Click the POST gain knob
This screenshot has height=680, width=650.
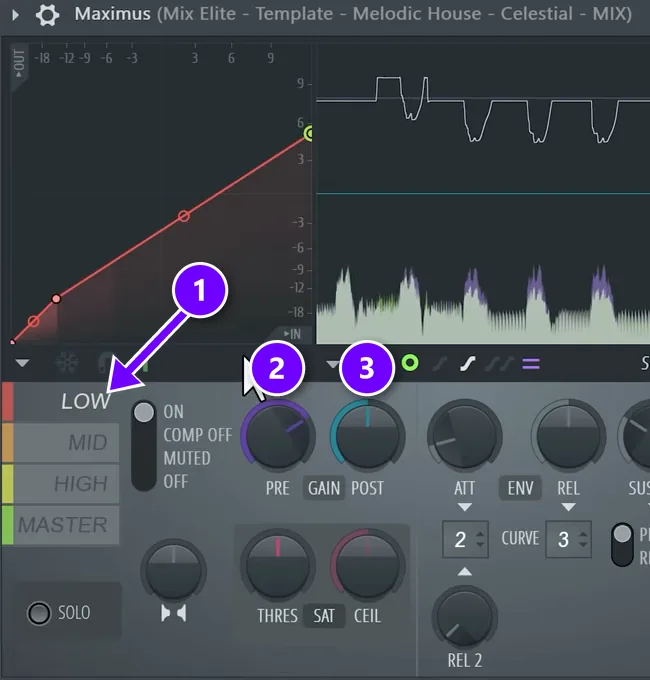tap(367, 437)
